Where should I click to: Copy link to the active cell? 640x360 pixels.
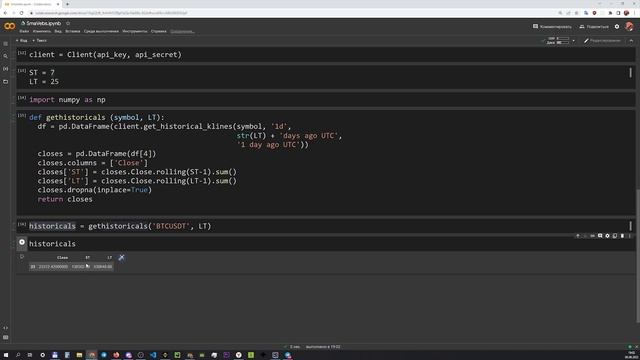pyautogui.click(x=592, y=236)
